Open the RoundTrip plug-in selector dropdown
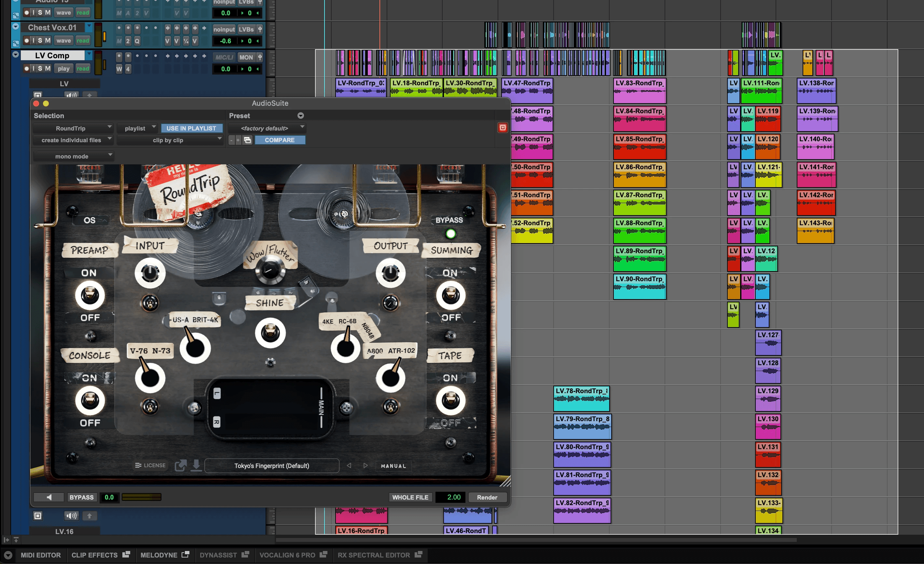The width and height of the screenshot is (924, 564). (x=73, y=128)
